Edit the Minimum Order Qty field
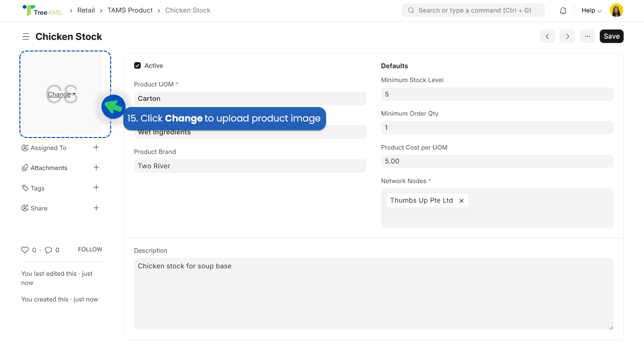The width and height of the screenshot is (644, 346). 497,128
